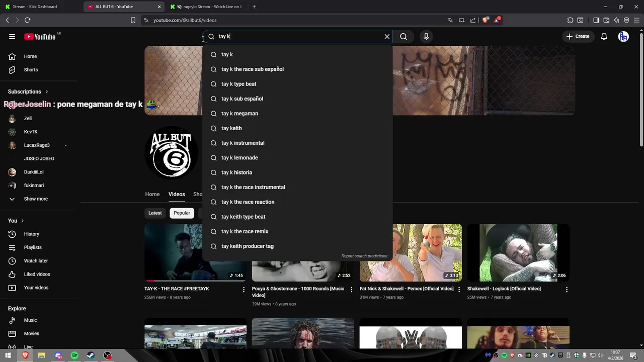Open browser extensions puzzle icon

tap(570, 20)
